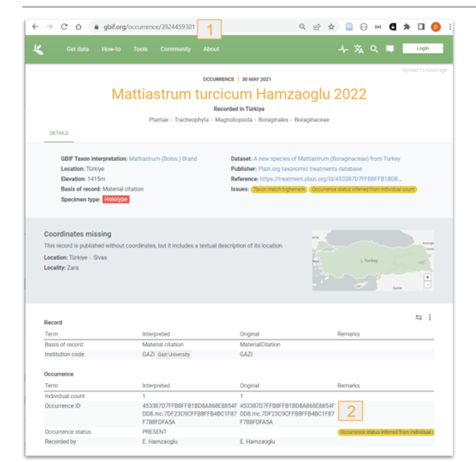Click the Material citation interpreted cell
This screenshot has width=476, height=462.
(163, 345)
